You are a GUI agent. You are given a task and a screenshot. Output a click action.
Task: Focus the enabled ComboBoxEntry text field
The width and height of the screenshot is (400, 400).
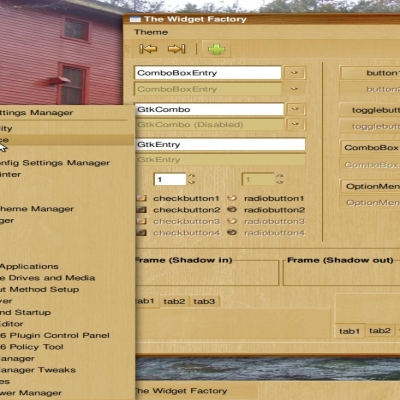point(208,73)
